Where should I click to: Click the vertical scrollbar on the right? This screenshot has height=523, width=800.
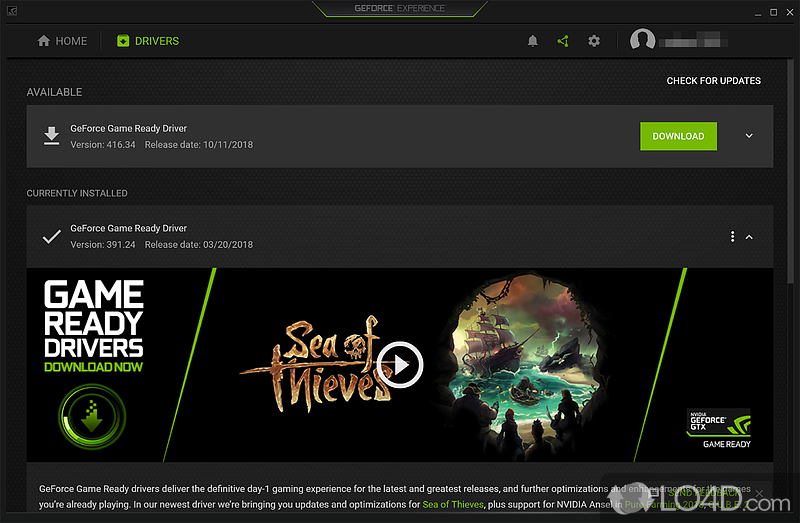[790, 171]
